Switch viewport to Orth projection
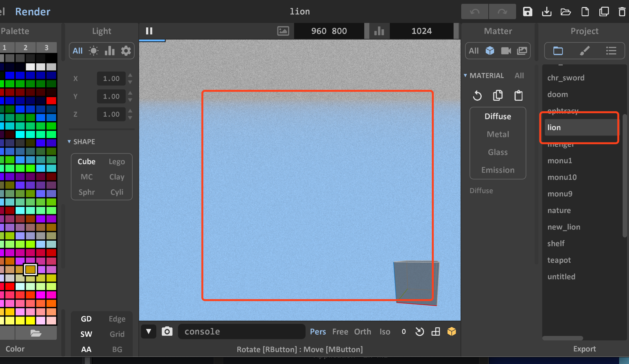This screenshot has height=364, width=629. pos(362,331)
